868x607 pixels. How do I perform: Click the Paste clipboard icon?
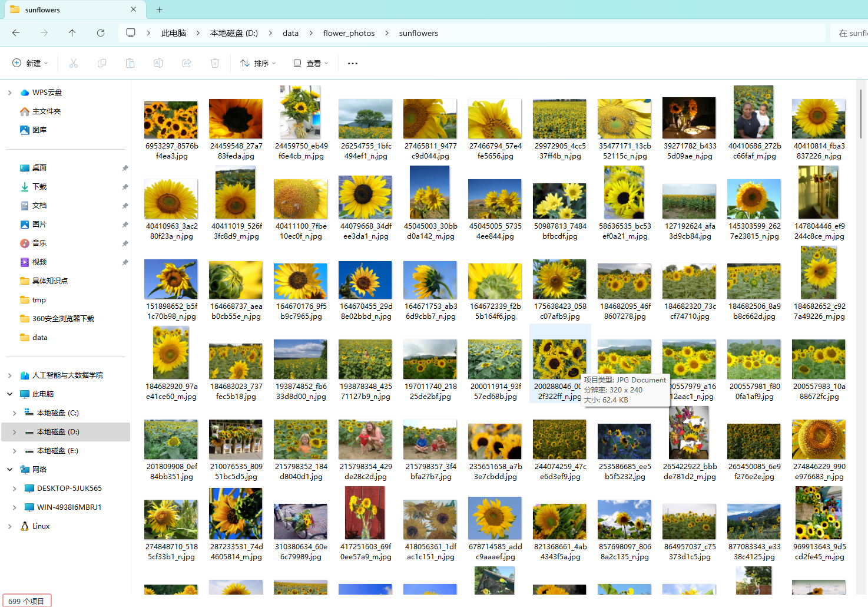pyautogui.click(x=130, y=63)
